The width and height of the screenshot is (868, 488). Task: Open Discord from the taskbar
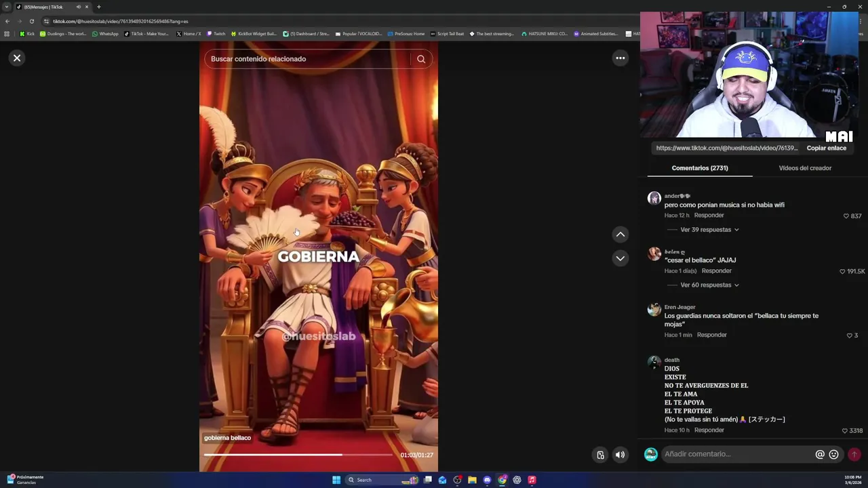tap(487, 480)
